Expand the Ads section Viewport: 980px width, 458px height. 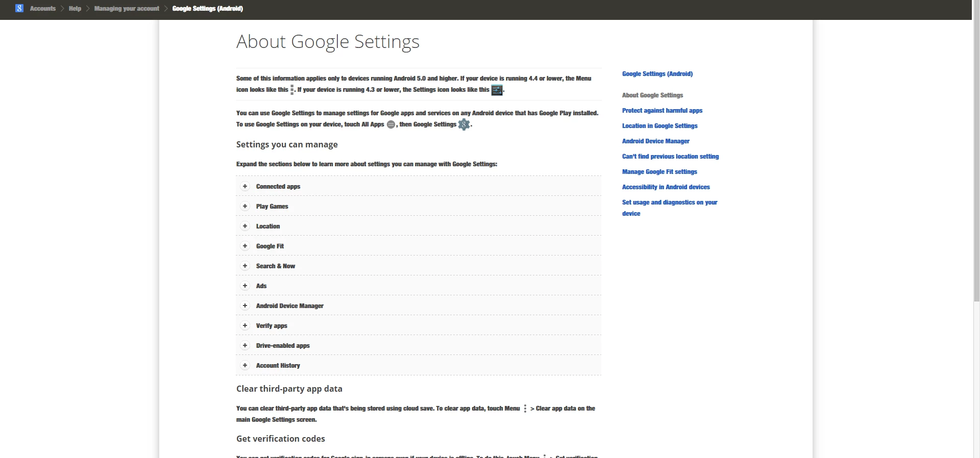tap(419, 286)
